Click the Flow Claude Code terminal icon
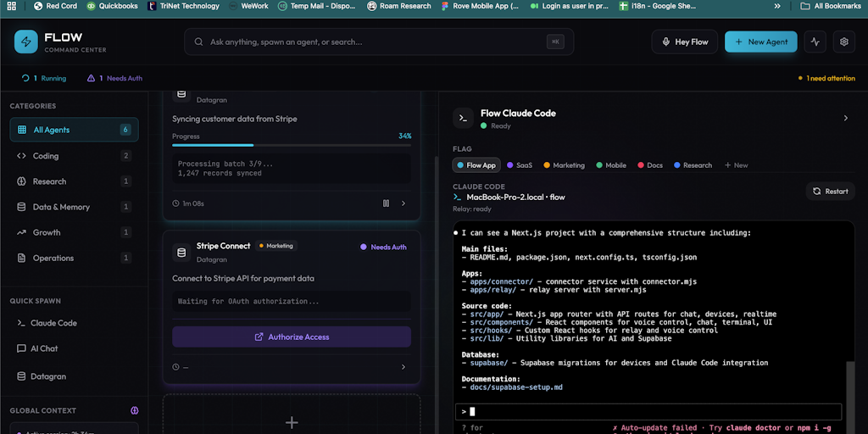Viewport: 868px width, 434px height. (x=462, y=119)
